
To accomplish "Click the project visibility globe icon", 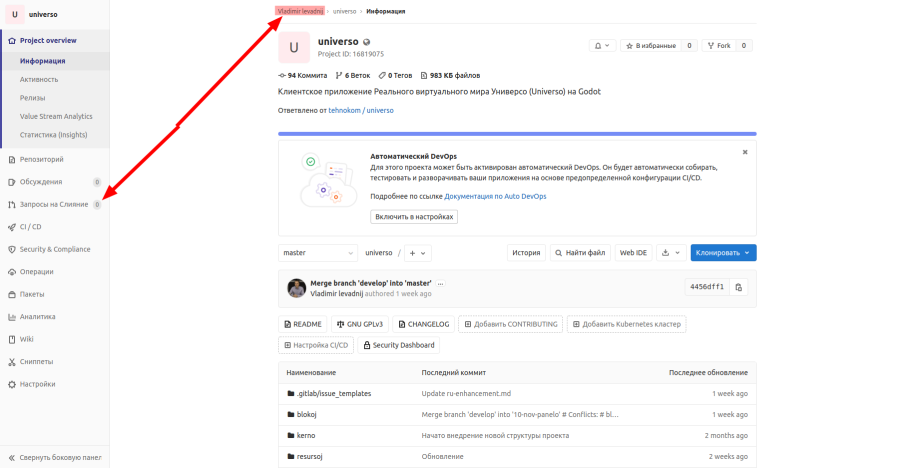I will pos(367,42).
